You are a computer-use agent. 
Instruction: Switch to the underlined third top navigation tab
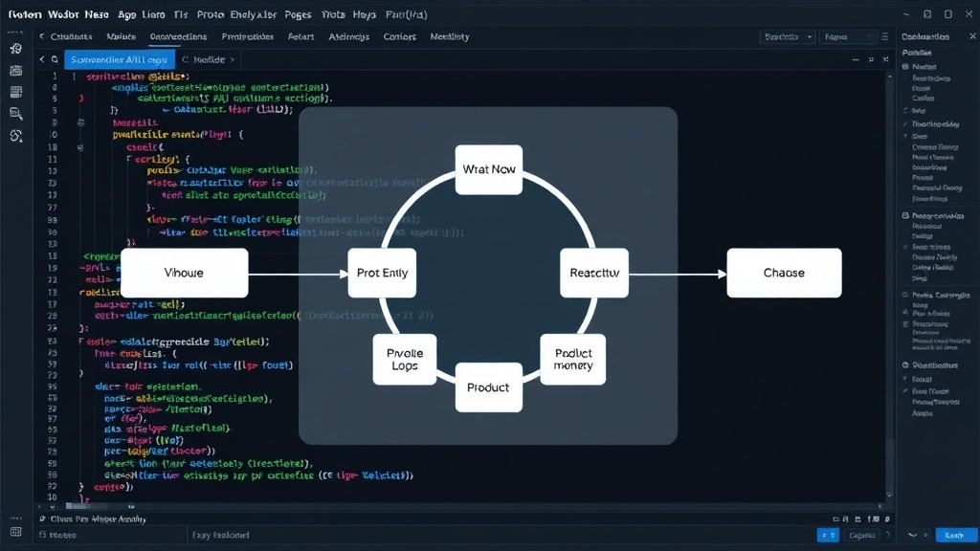178,37
